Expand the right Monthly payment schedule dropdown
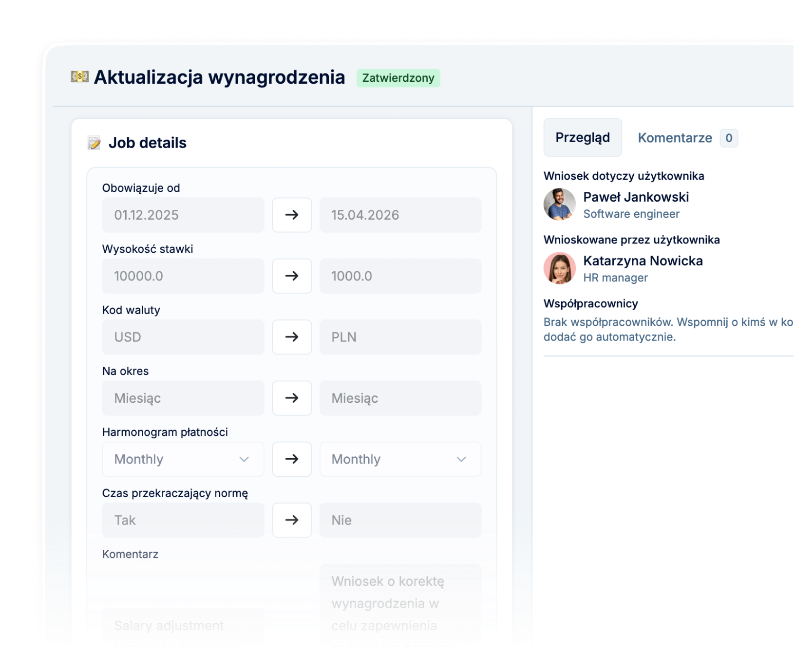Screen dimensions: 795x672 pyautogui.click(x=400, y=459)
